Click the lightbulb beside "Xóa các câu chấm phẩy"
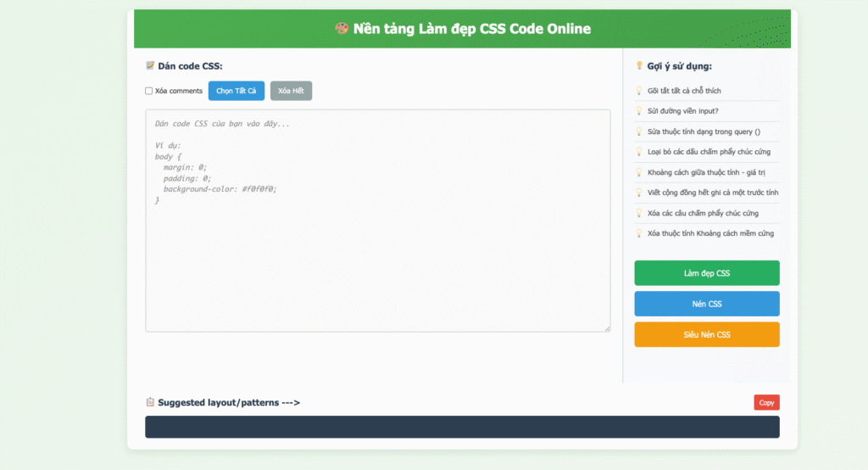Screen dimensions: 868x470 coord(639,213)
